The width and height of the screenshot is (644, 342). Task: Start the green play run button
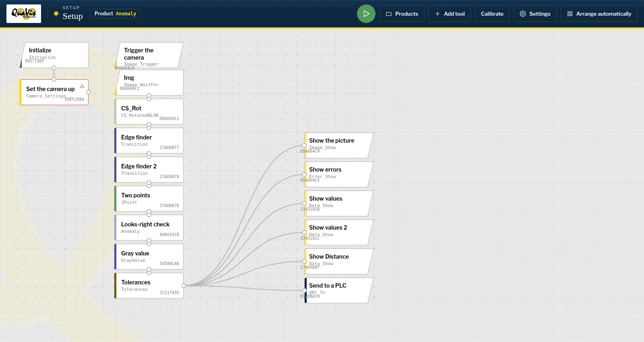(x=366, y=14)
